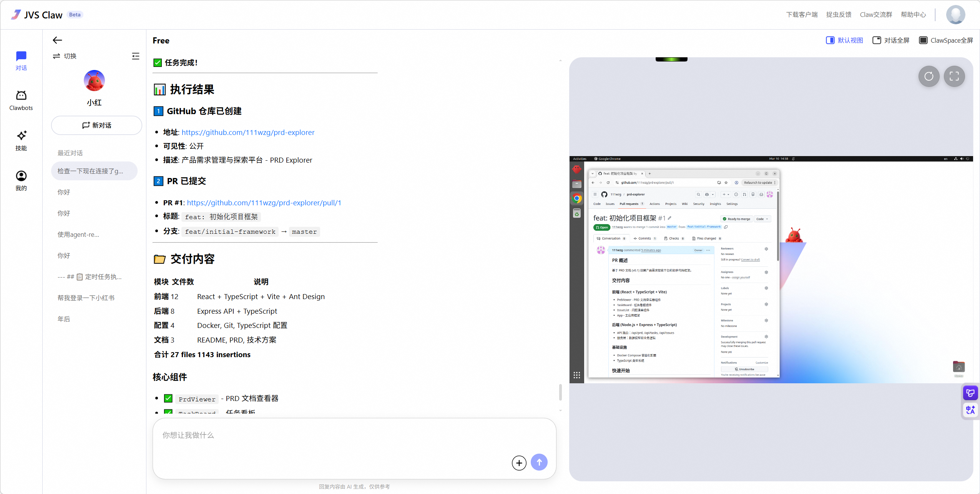The image size is (980, 494).
Task: Refresh the ClawSpace preview
Action: click(x=929, y=77)
